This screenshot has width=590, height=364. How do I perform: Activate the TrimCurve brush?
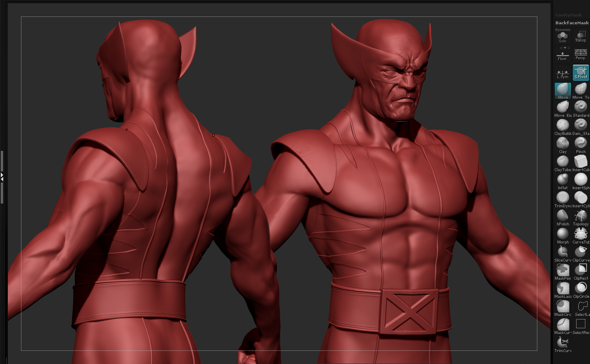[x=562, y=344]
